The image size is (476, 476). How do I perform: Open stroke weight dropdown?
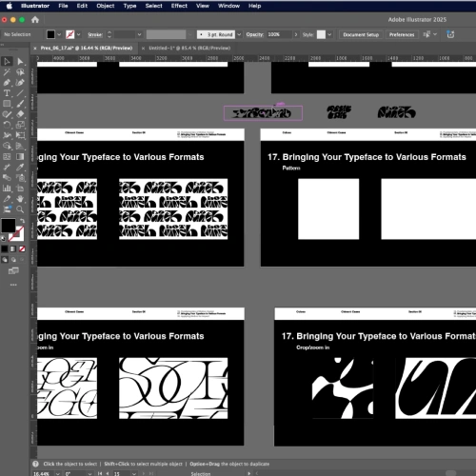click(x=139, y=34)
